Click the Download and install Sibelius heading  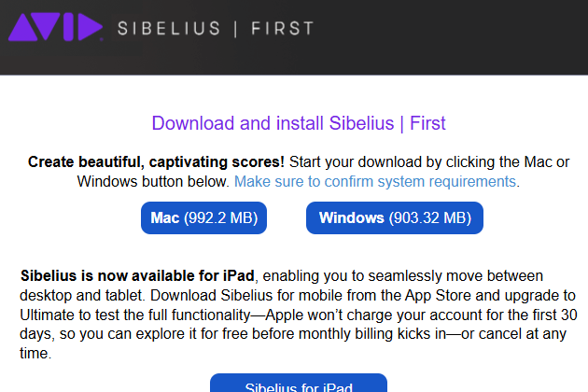coord(299,123)
